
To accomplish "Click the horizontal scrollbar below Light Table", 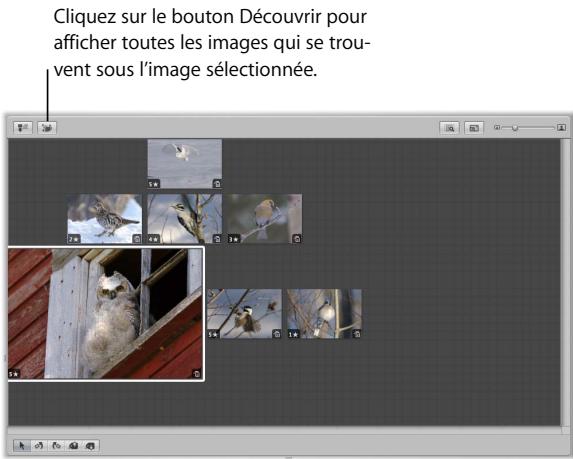I will coord(284,430).
